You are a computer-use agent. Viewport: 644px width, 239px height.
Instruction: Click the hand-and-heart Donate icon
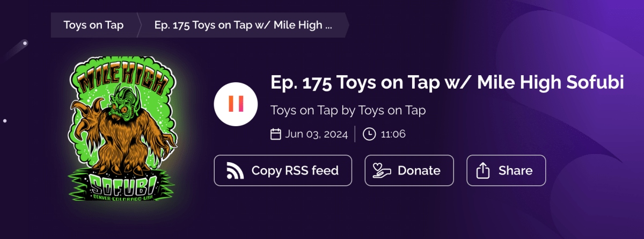pyautogui.click(x=382, y=170)
